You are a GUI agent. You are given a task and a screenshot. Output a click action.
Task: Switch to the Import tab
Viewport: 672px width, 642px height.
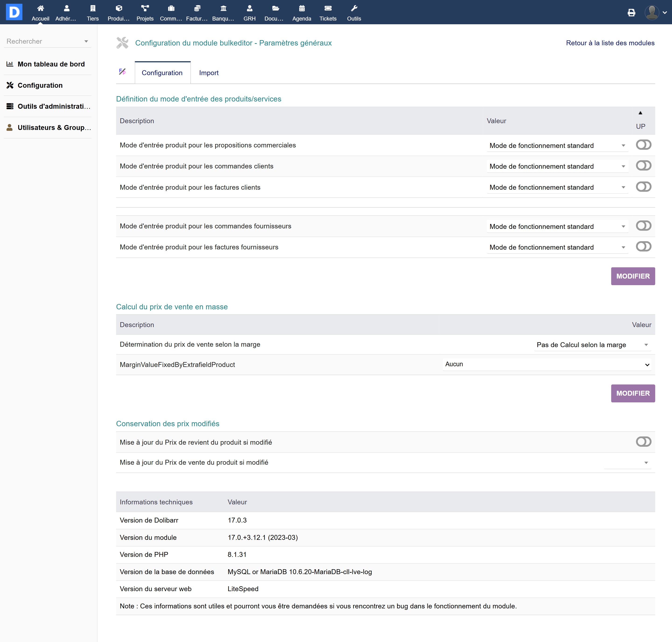pos(208,73)
